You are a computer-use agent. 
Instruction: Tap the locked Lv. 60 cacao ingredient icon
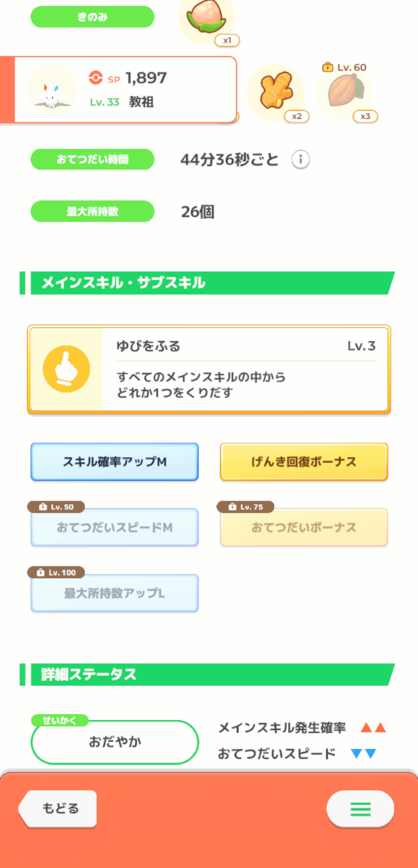345,92
